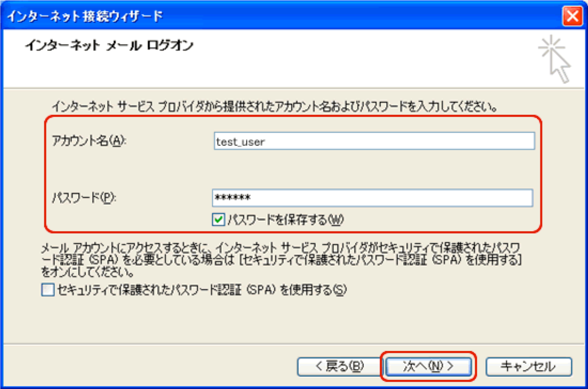Click the test_user text in account field
Viewport: 588px width, 389px height.
(x=240, y=142)
